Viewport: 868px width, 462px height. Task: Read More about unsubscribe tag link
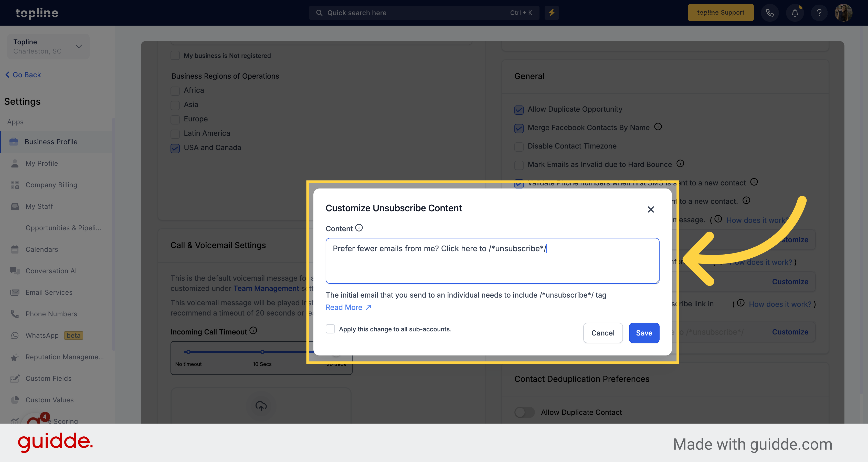pos(348,307)
